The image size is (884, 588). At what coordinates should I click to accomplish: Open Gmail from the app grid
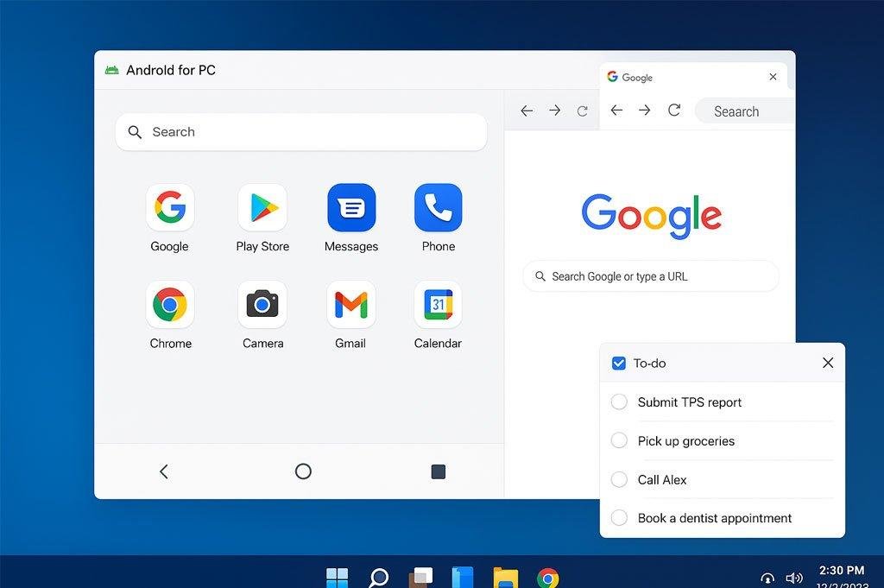click(x=350, y=304)
